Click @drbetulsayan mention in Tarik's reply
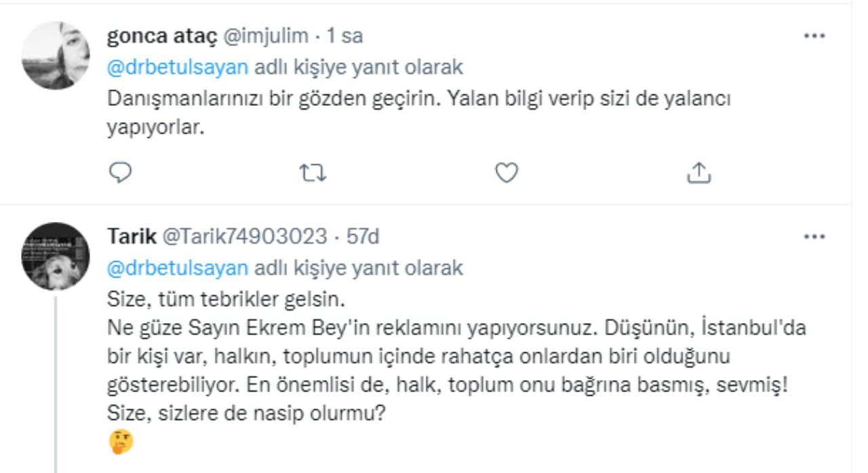868x473 pixels. click(x=178, y=268)
